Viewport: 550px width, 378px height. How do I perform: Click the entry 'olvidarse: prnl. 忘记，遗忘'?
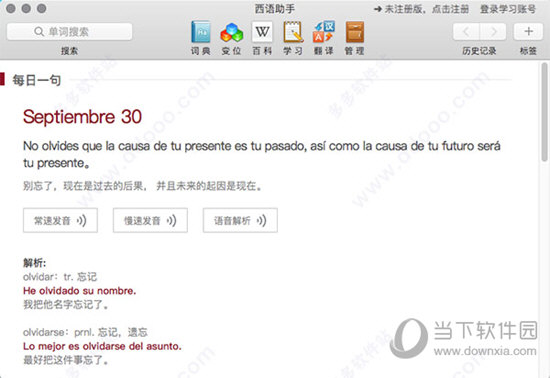coord(85,332)
